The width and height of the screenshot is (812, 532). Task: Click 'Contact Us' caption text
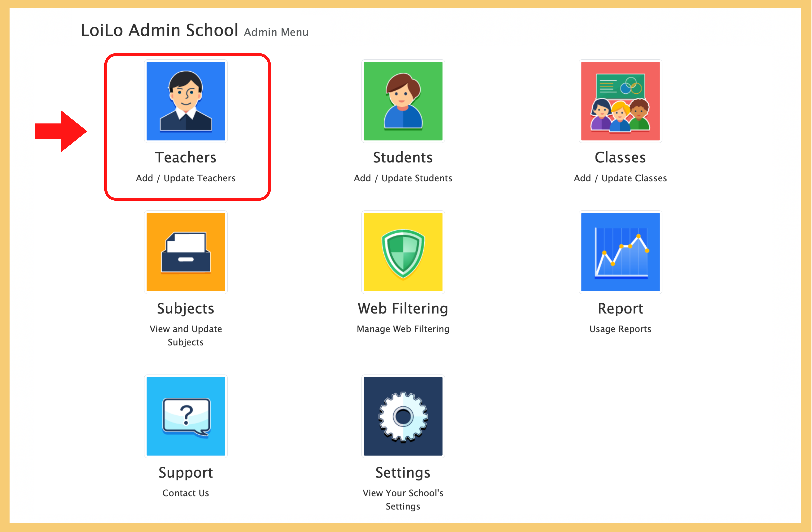click(x=186, y=493)
